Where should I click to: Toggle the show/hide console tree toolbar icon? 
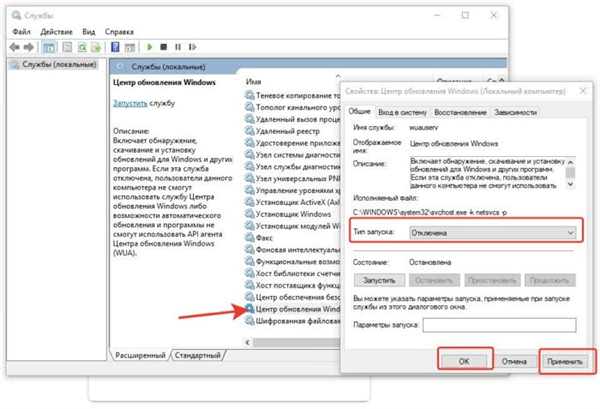click(x=49, y=47)
